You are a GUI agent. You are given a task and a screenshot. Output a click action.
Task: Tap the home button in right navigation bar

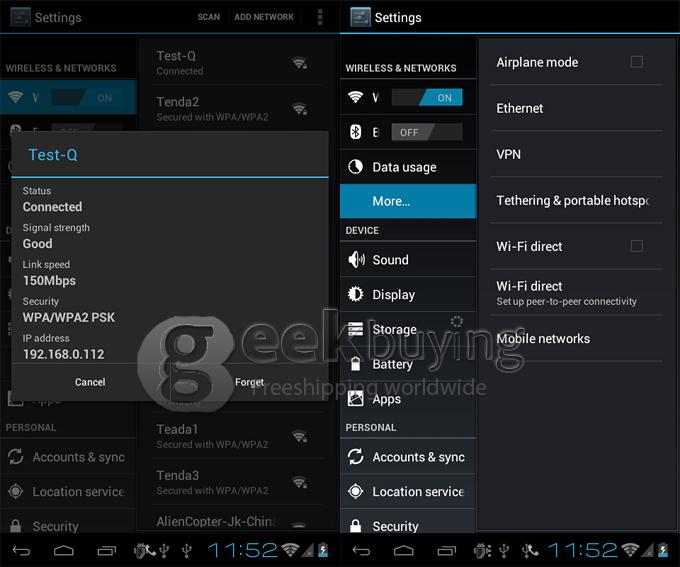[403, 551]
